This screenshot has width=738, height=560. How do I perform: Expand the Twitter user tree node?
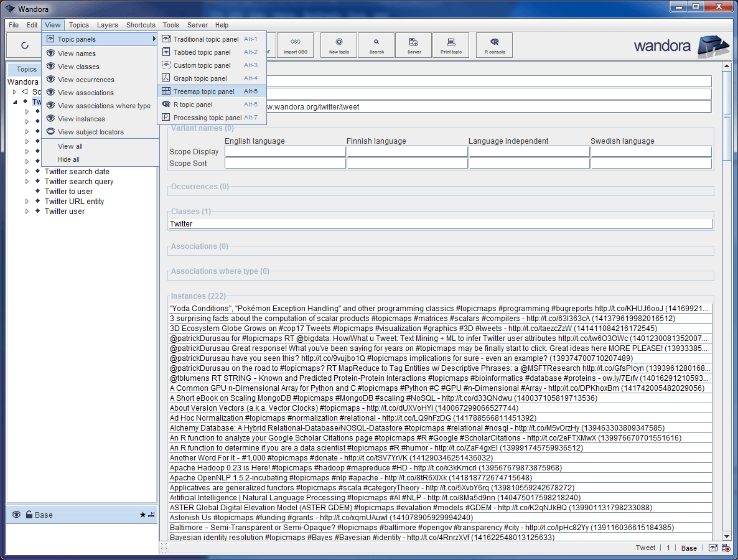click(27, 212)
